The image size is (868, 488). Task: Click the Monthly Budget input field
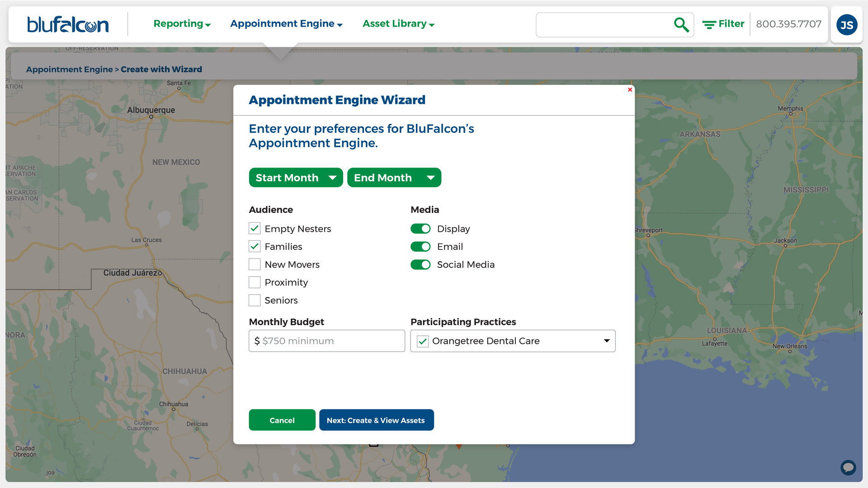[327, 341]
